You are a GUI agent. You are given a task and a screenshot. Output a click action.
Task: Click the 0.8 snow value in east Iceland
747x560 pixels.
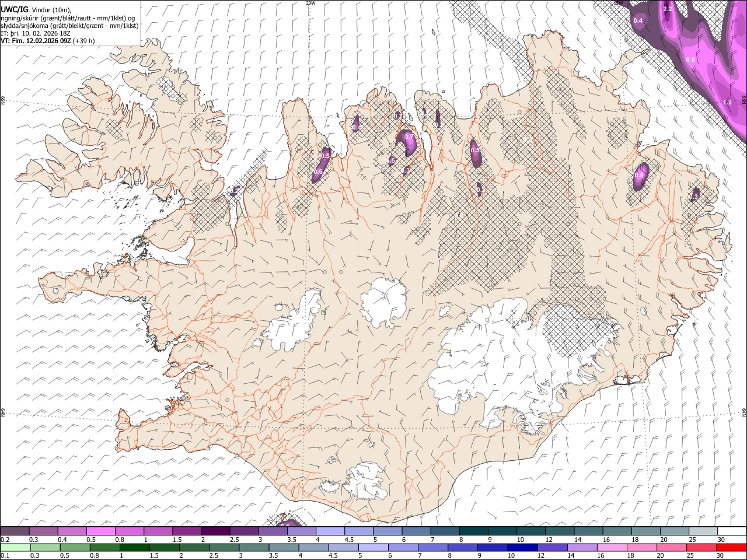pyautogui.click(x=639, y=175)
